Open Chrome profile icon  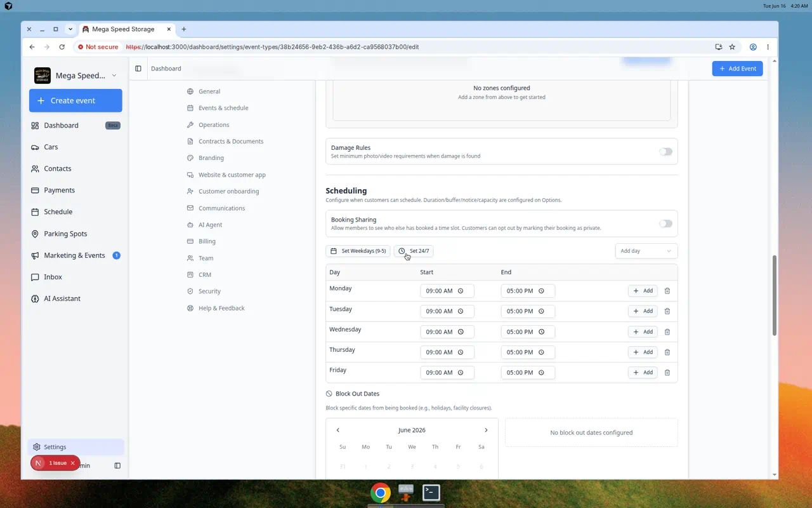point(753,47)
